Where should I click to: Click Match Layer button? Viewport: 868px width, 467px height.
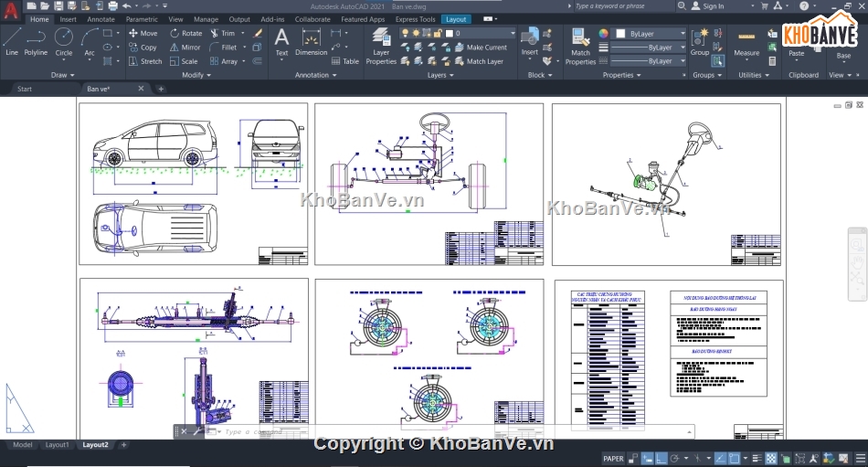480,61
